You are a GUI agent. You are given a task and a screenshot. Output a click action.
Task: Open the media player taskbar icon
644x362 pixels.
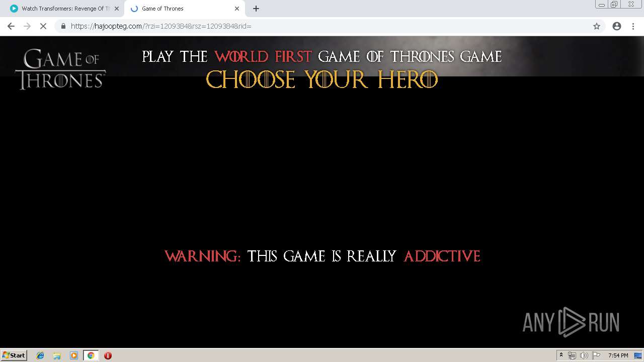tap(74, 355)
